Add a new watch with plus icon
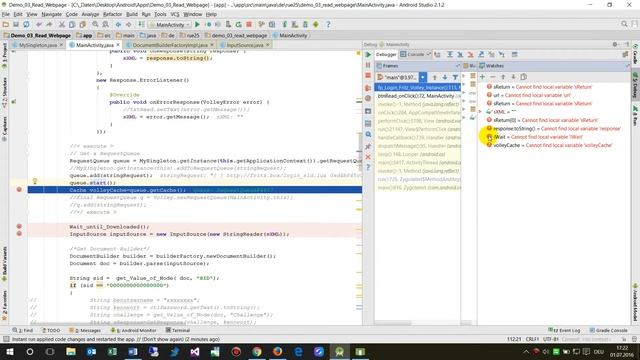 point(482,77)
